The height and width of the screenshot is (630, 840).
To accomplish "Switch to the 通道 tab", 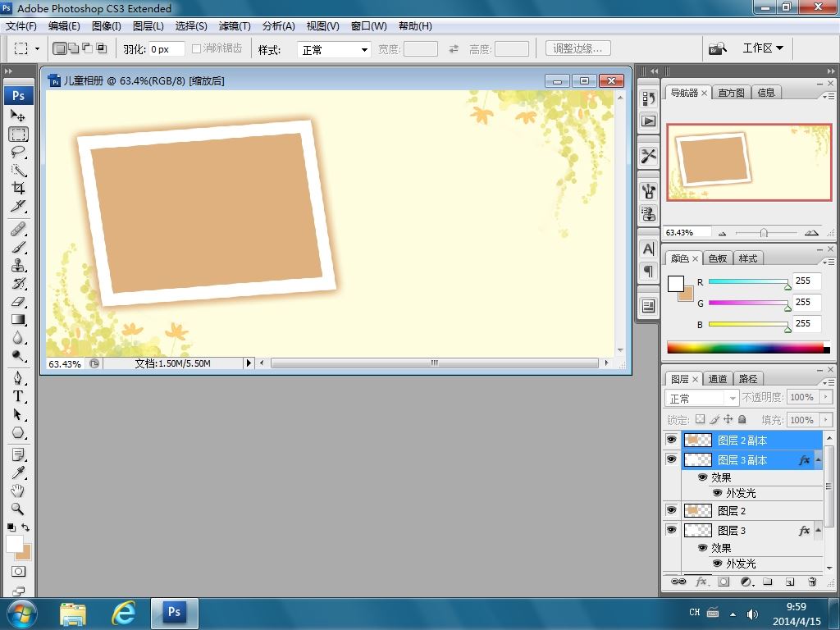I will click(x=718, y=379).
